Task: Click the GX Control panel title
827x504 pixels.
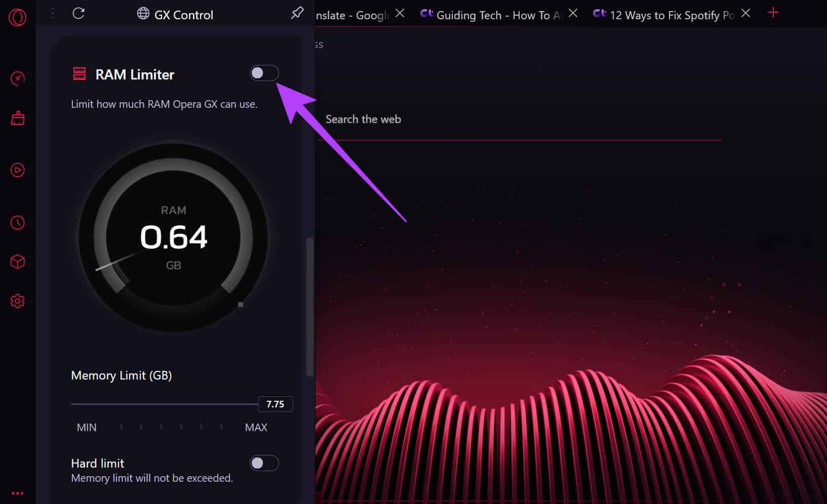Action: pos(184,15)
